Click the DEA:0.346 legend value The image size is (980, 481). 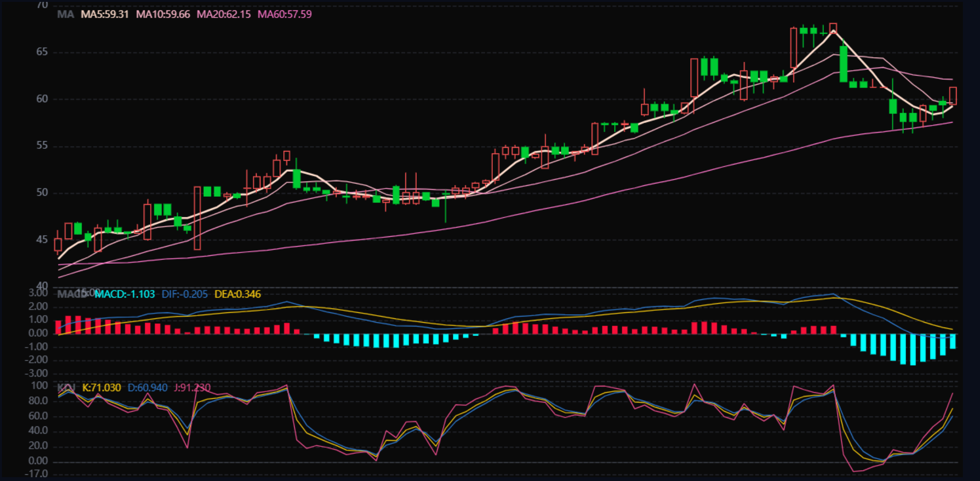click(237, 294)
